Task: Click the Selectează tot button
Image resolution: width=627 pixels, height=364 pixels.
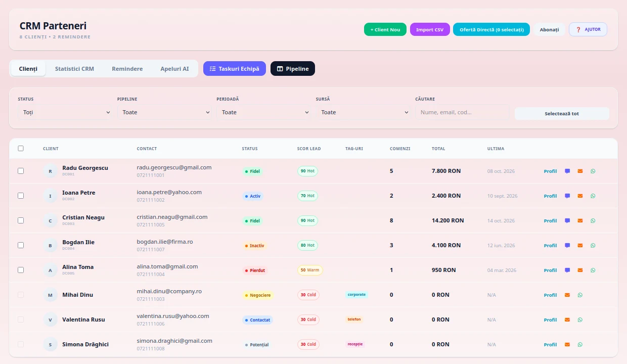Action: [562, 114]
